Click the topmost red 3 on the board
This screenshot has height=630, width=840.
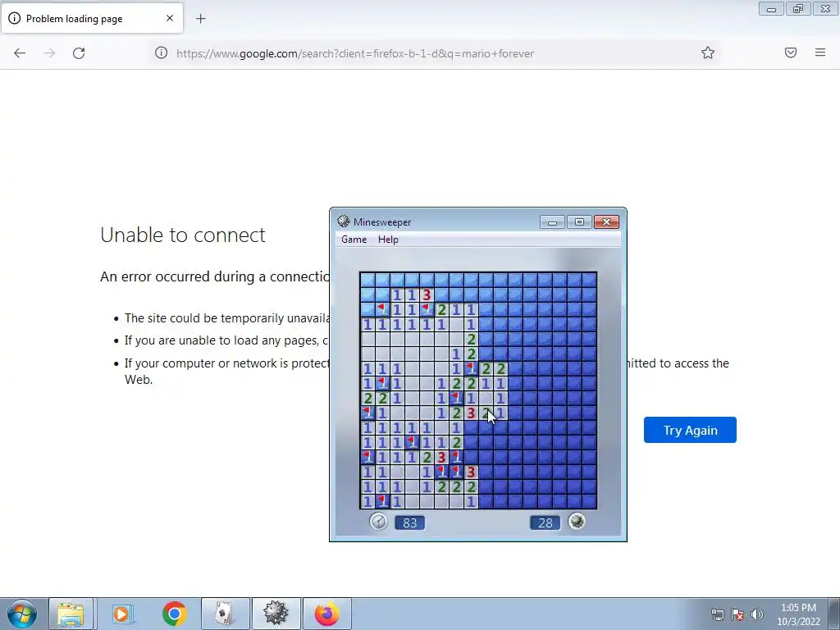click(427, 294)
